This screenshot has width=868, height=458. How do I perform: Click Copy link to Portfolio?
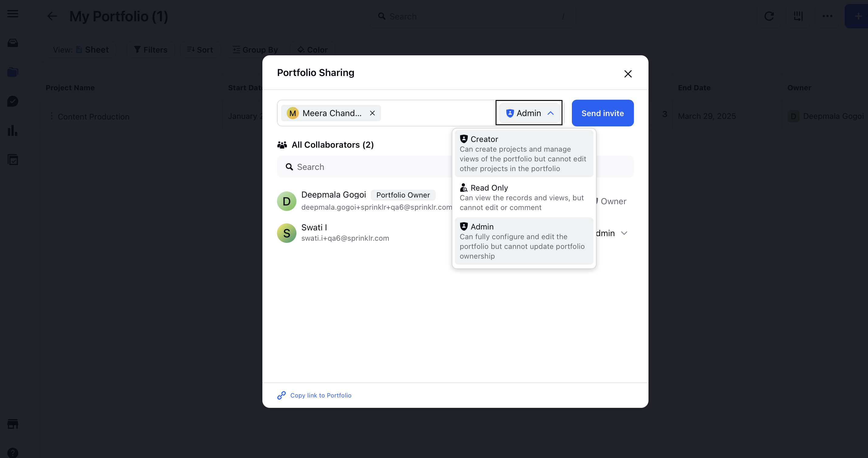click(x=320, y=395)
